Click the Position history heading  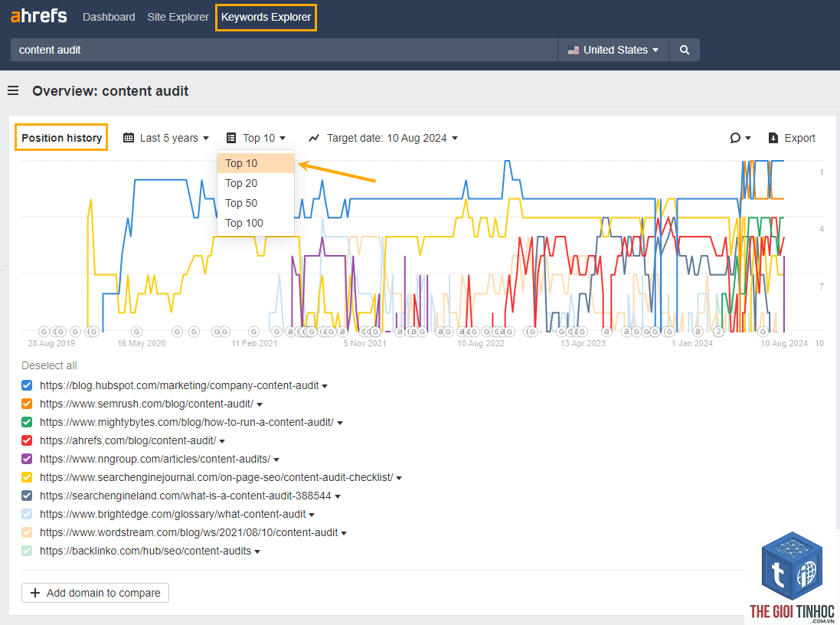pyautogui.click(x=61, y=138)
